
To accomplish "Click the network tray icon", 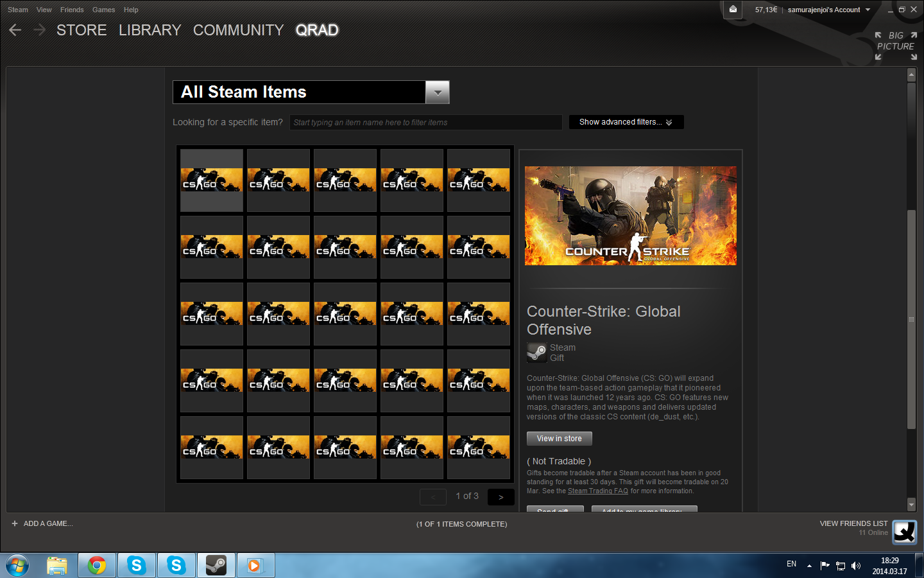I will pos(841,566).
